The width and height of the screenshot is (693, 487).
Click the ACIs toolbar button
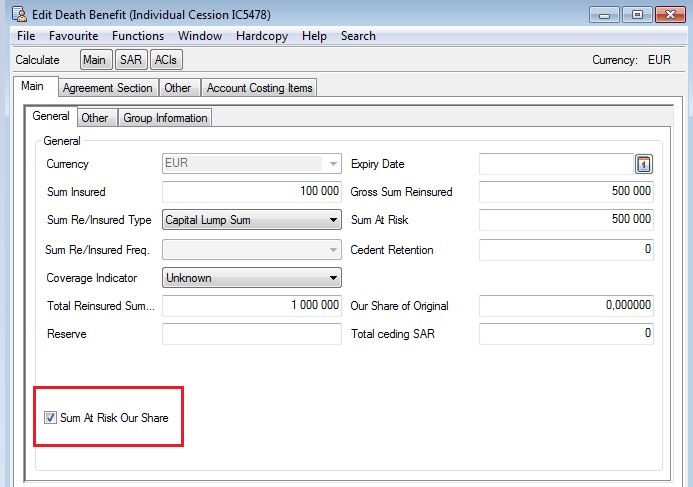[x=165, y=60]
